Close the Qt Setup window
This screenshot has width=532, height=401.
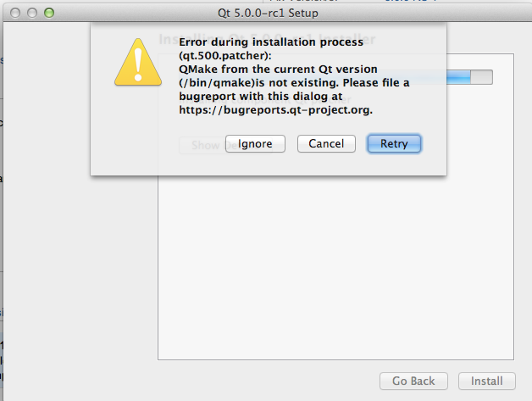click(x=17, y=13)
